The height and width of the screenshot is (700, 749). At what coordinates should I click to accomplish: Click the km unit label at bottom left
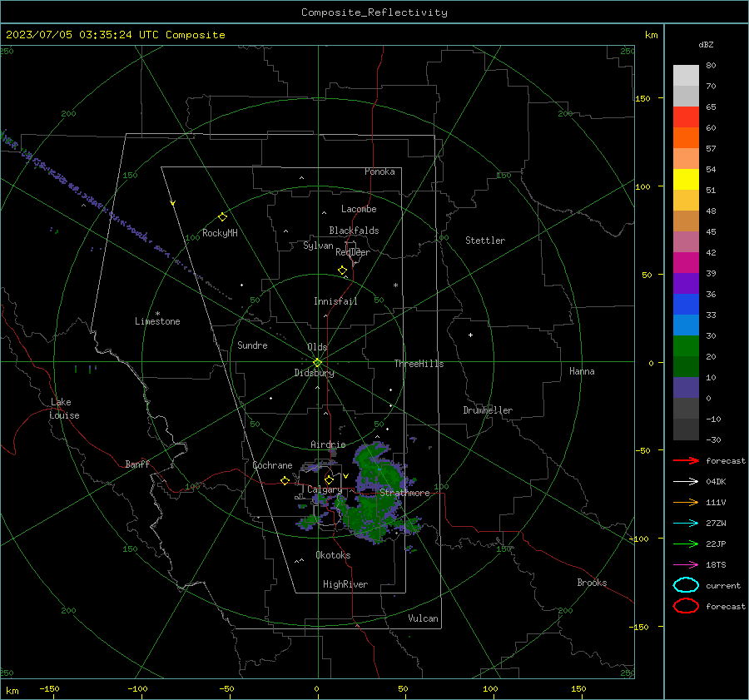(12, 691)
